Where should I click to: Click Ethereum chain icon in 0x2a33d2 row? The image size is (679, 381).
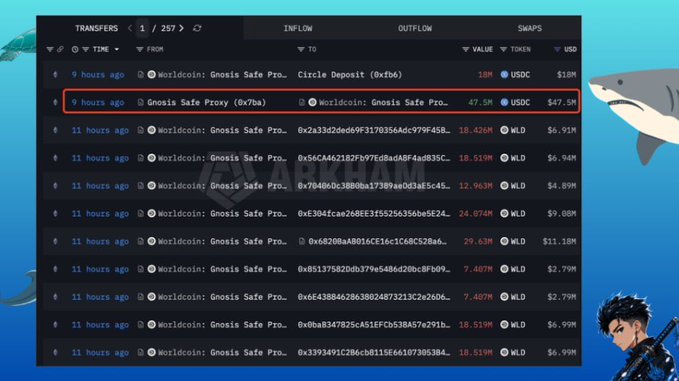pos(55,130)
